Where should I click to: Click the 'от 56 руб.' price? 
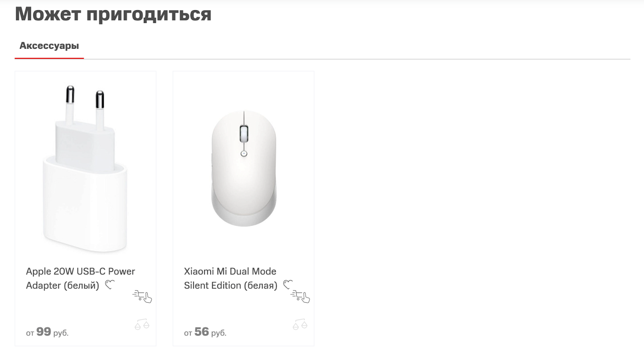click(x=205, y=332)
